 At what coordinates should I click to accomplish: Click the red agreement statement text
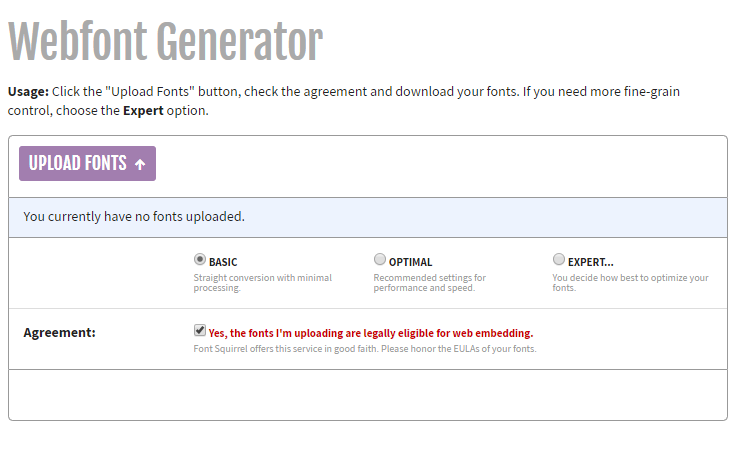pyautogui.click(x=370, y=333)
